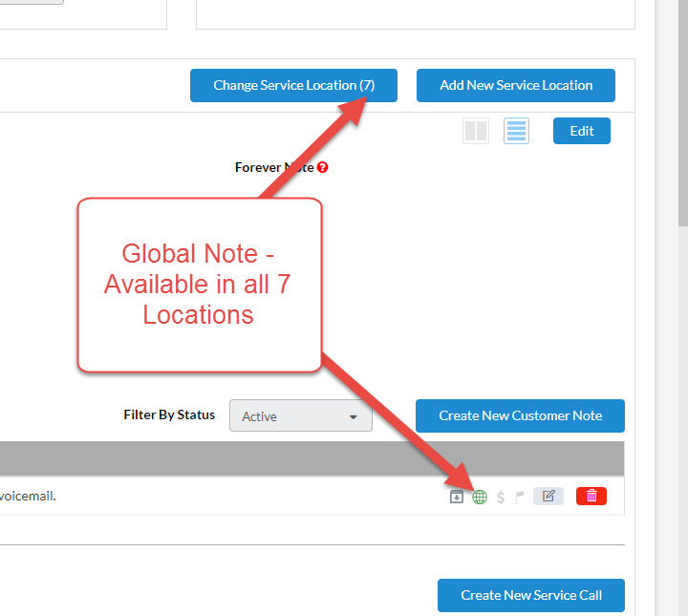Edit the customer note with pencil icon
The height and width of the screenshot is (616, 688).
click(x=548, y=496)
